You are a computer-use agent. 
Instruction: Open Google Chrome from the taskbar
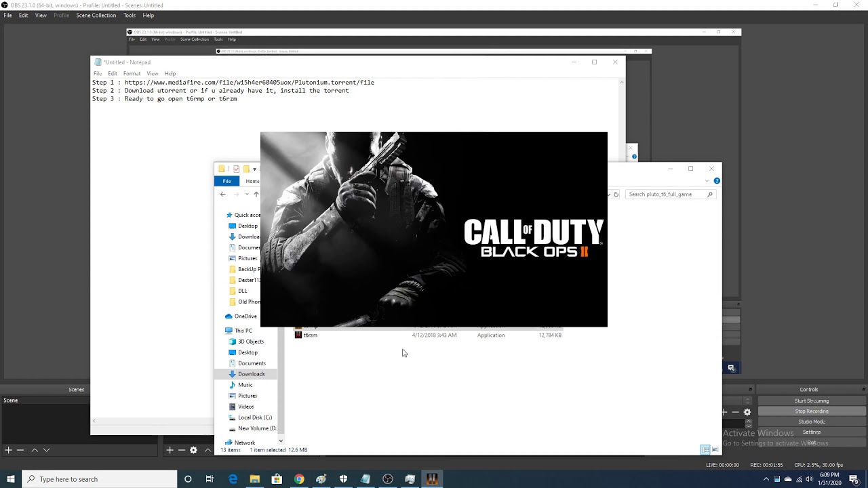coord(299,479)
